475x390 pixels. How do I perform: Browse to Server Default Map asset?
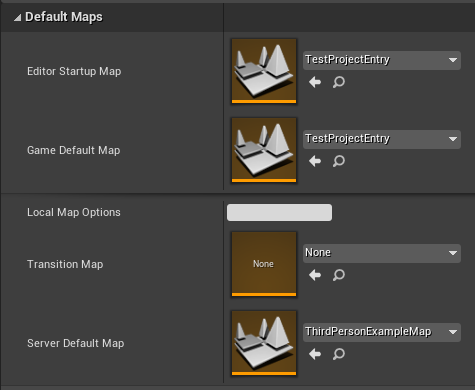[339, 354]
